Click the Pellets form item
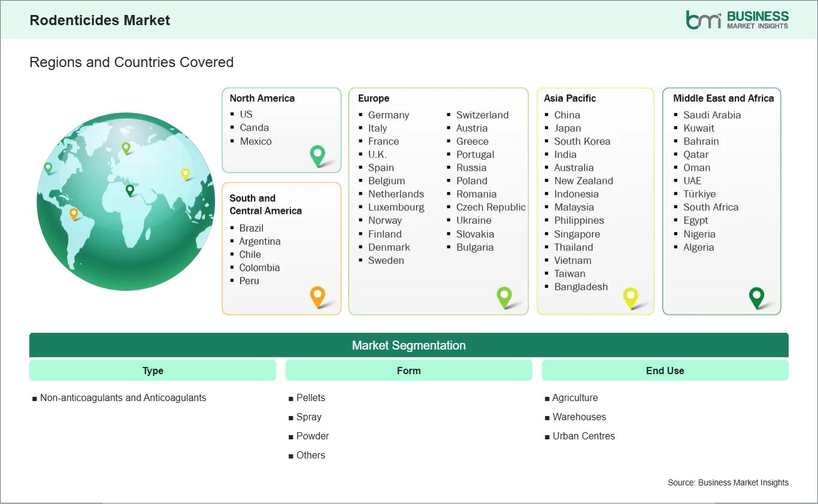Viewport: 818px width, 504px height. tap(310, 397)
